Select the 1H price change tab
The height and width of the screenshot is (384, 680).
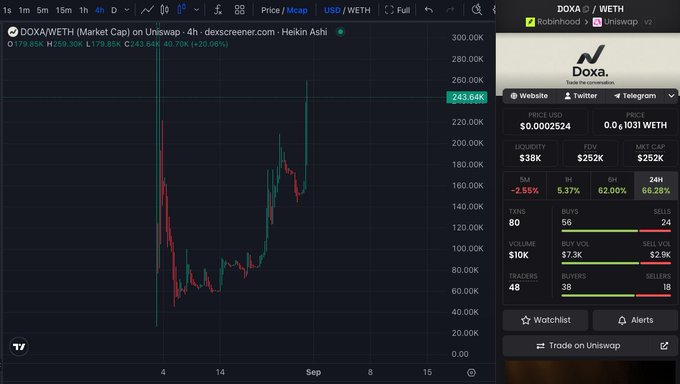point(569,185)
